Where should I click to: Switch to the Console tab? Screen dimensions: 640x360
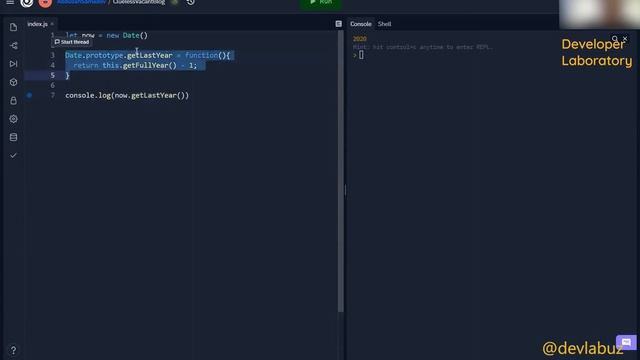click(361, 24)
